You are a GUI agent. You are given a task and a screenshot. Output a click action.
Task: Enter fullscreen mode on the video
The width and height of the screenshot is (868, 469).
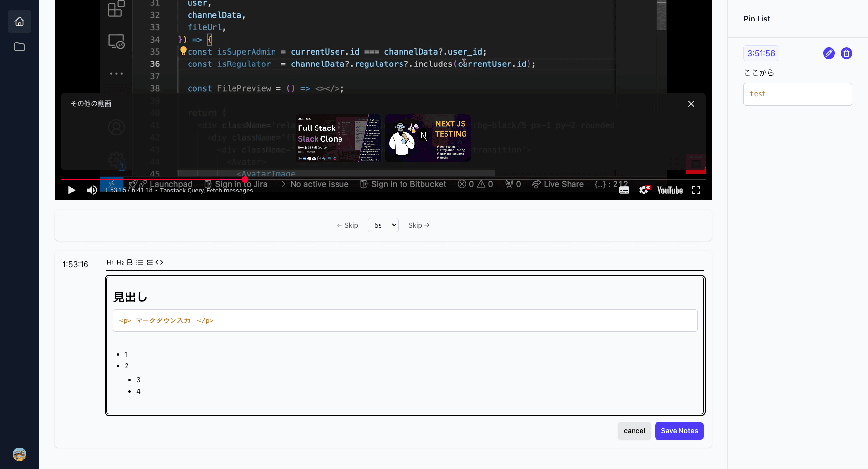point(696,191)
